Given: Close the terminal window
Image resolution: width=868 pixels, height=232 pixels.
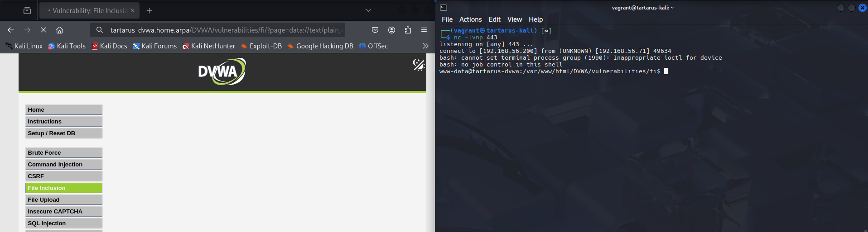Looking at the screenshot, I should (863, 8).
